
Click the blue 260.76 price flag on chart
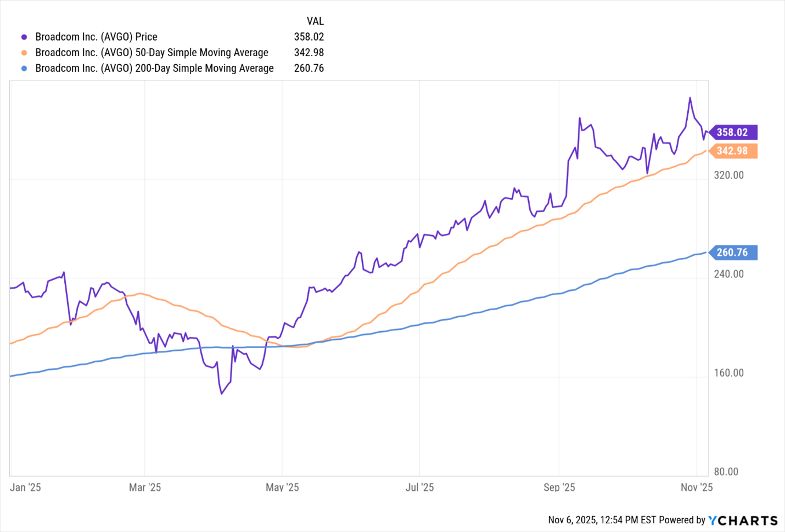[732, 253]
